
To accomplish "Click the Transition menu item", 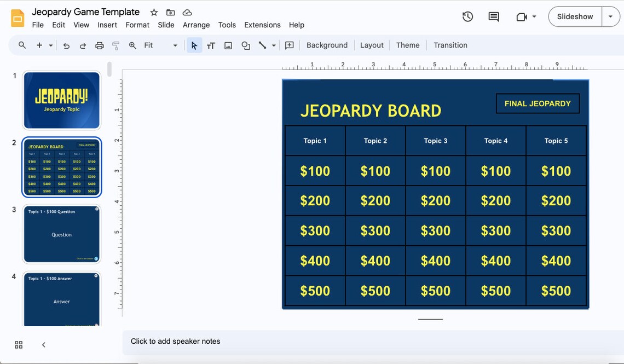I will pyautogui.click(x=450, y=45).
